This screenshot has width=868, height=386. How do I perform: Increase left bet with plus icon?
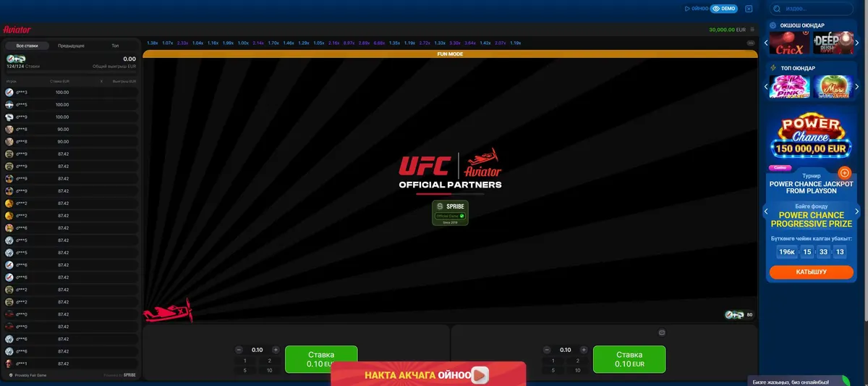click(x=276, y=350)
